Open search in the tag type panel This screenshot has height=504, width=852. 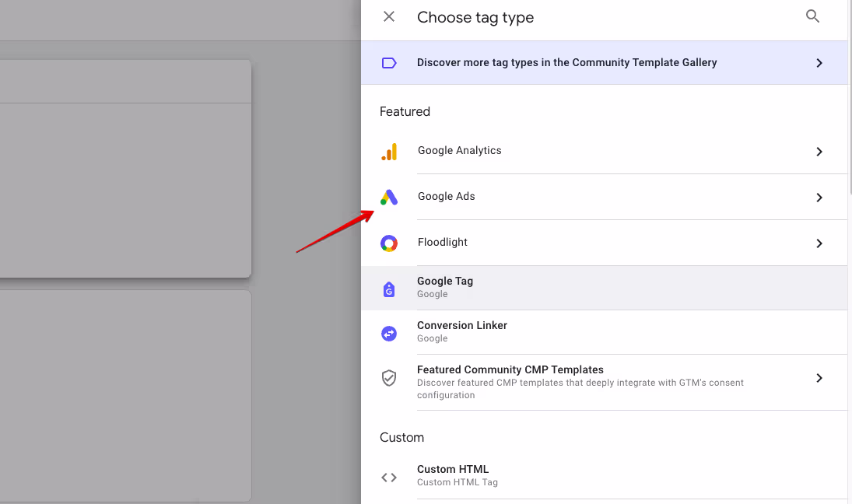click(812, 16)
